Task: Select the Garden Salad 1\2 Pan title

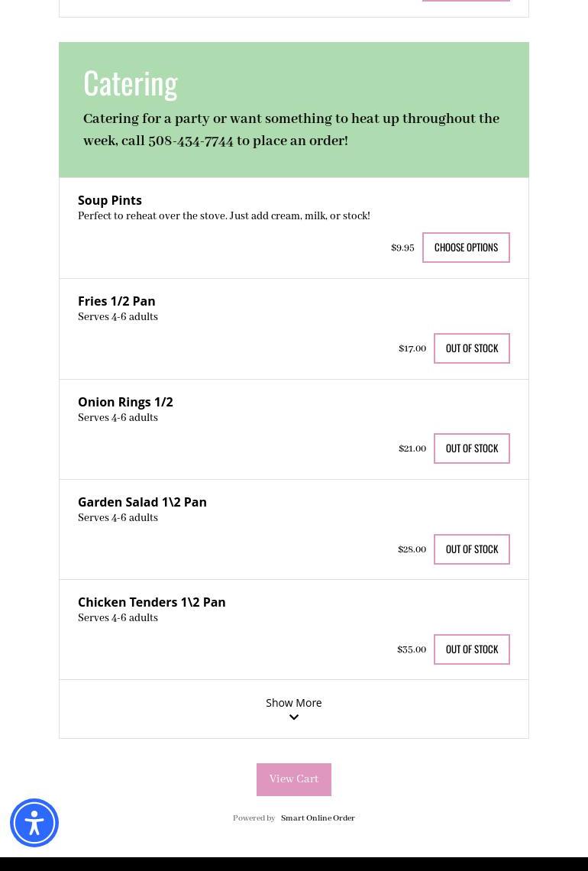Action: point(142,501)
